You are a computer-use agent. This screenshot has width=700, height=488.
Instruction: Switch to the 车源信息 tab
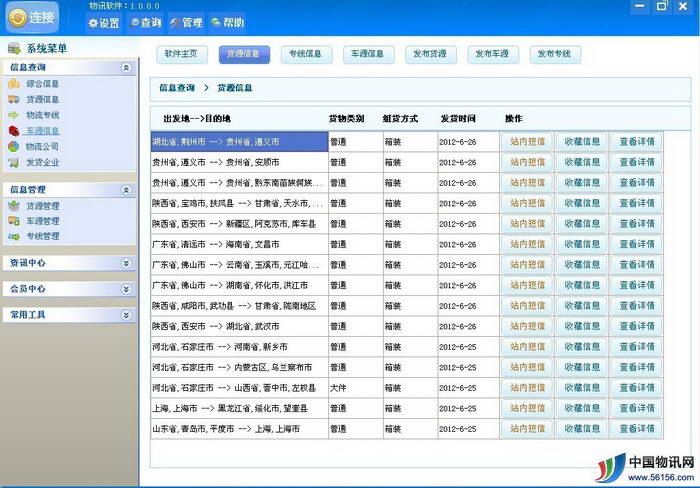pos(368,54)
